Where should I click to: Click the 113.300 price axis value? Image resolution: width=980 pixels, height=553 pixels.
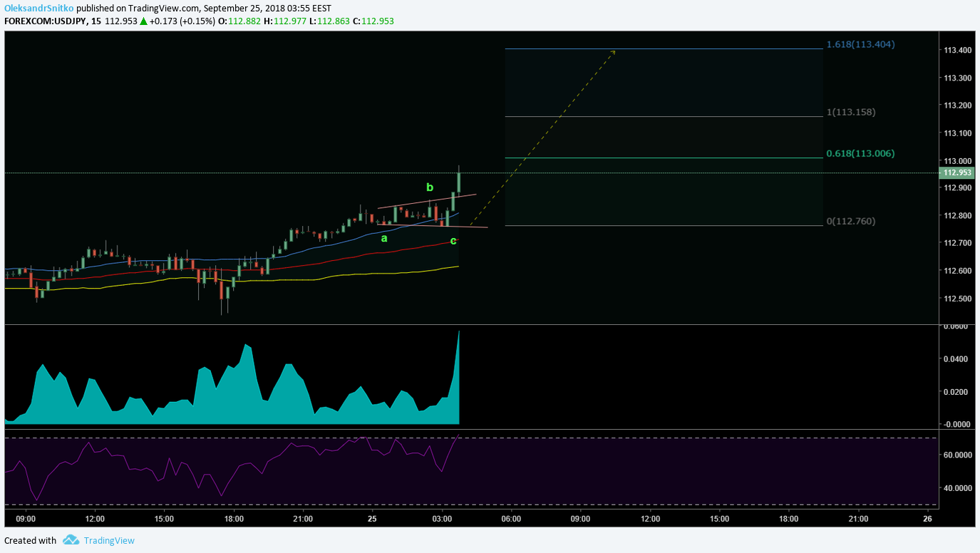click(957, 78)
